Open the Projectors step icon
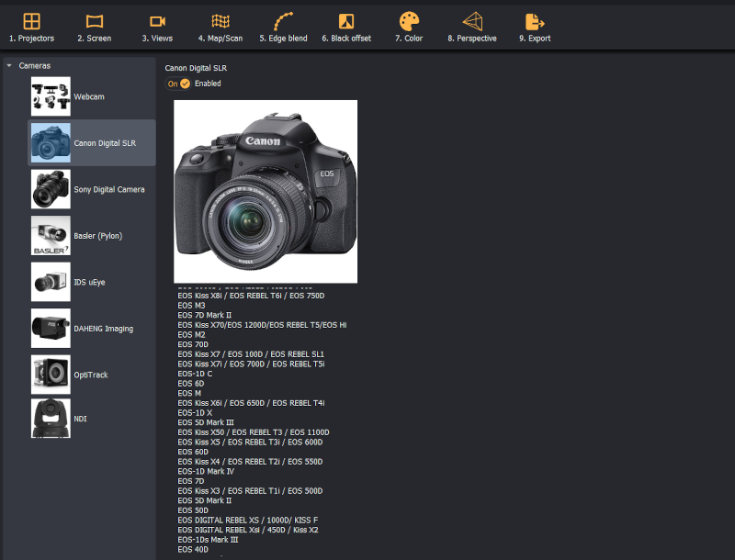Image resolution: width=735 pixels, height=560 pixels. pos(31,21)
